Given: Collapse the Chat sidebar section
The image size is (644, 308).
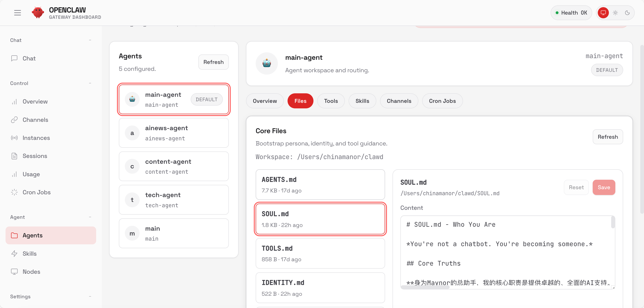Looking at the screenshot, I should pos(90,40).
